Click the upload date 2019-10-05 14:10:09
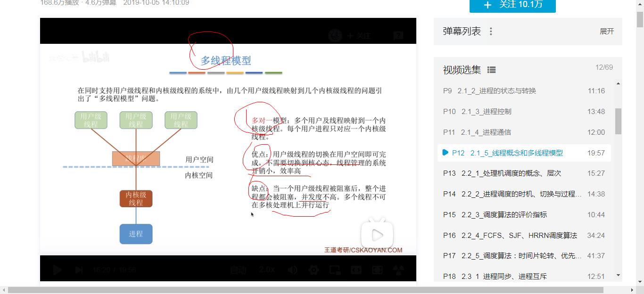 point(156,3)
